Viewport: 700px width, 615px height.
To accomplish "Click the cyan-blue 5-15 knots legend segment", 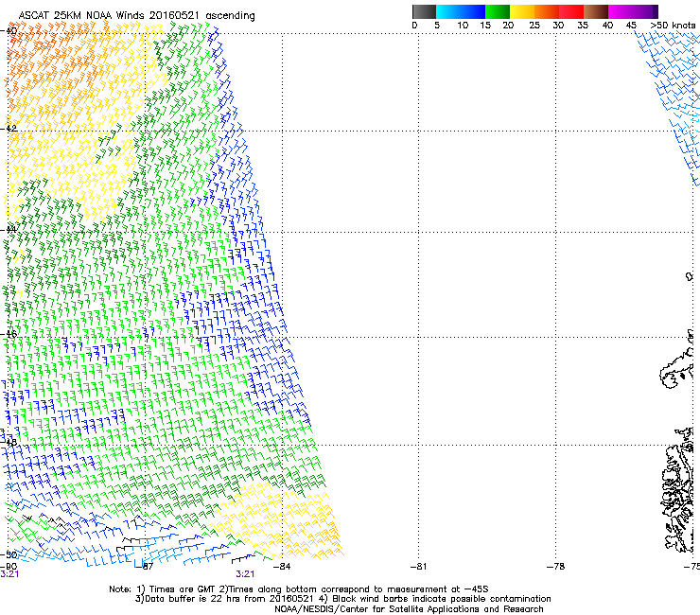I will tap(461, 11).
